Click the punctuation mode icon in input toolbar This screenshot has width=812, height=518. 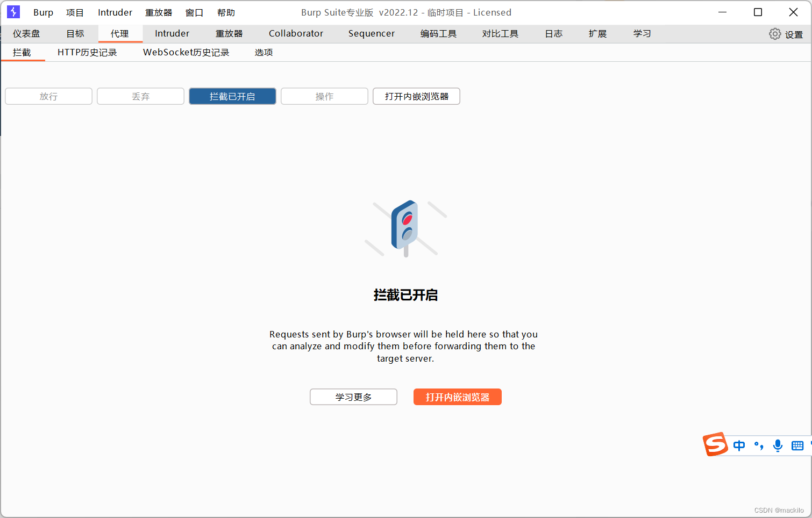pyautogui.click(x=758, y=445)
